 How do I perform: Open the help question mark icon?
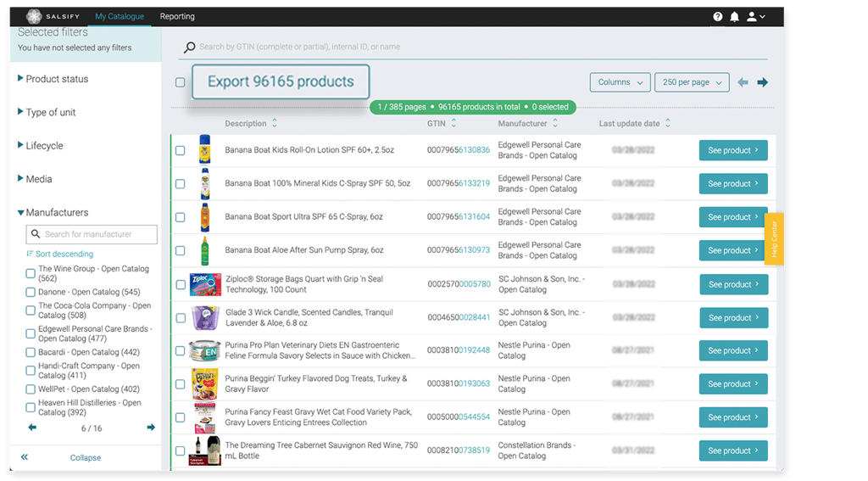click(717, 17)
